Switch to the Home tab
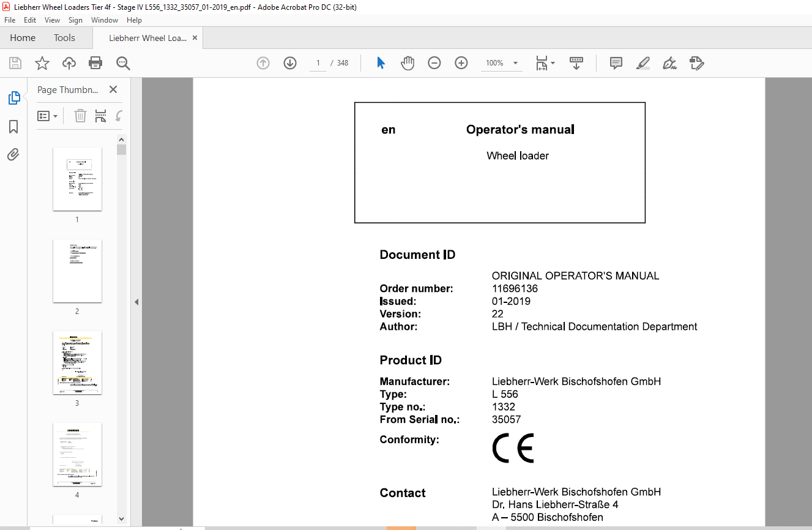This screenshot has height=530, width=812. click(x=23, y=38)
